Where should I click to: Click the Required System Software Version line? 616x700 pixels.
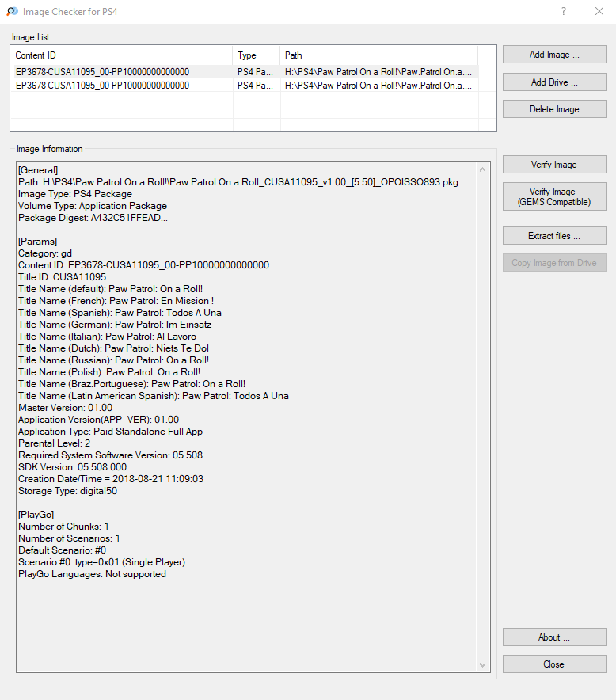pyautogui.click(x=110, y=455)
